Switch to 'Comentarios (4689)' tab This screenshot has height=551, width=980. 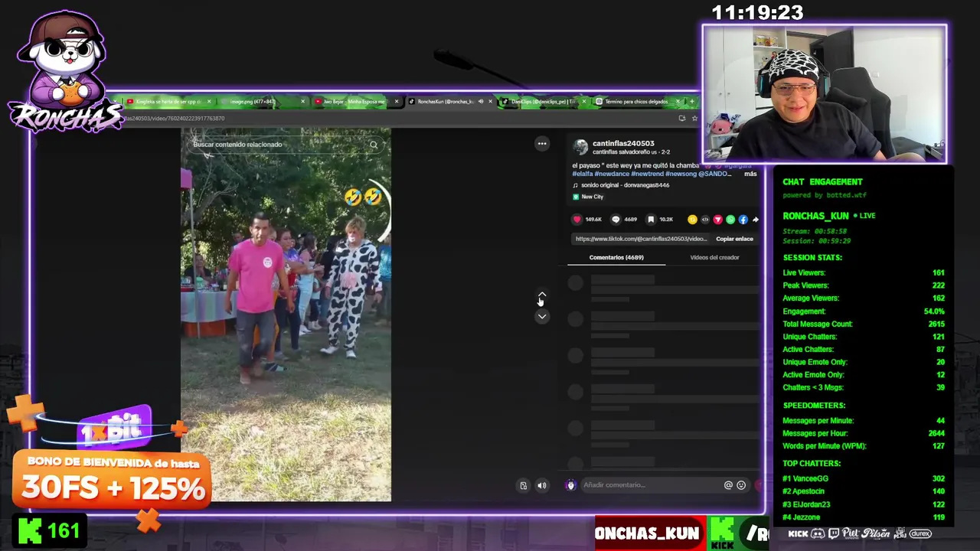click(x=616, y=257)
